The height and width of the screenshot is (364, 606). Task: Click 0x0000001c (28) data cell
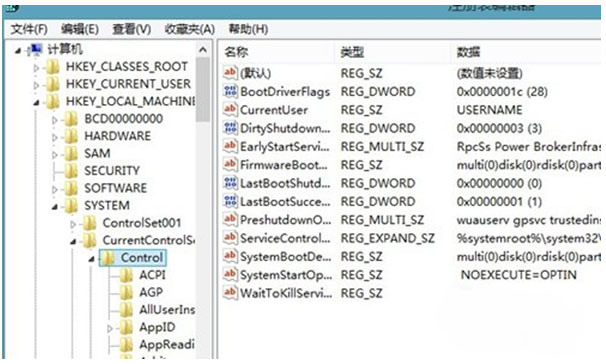tap(502, 92)
